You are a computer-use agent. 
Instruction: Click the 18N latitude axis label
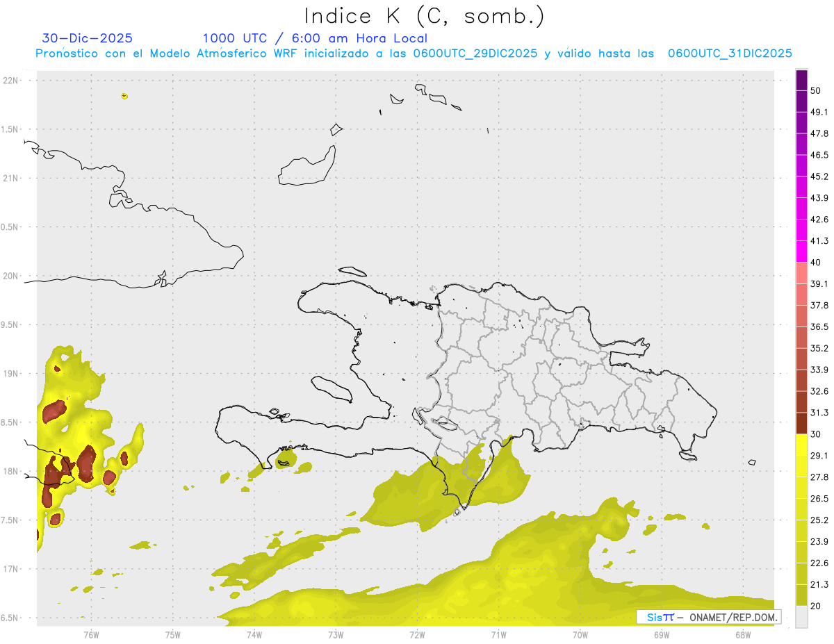12,471
